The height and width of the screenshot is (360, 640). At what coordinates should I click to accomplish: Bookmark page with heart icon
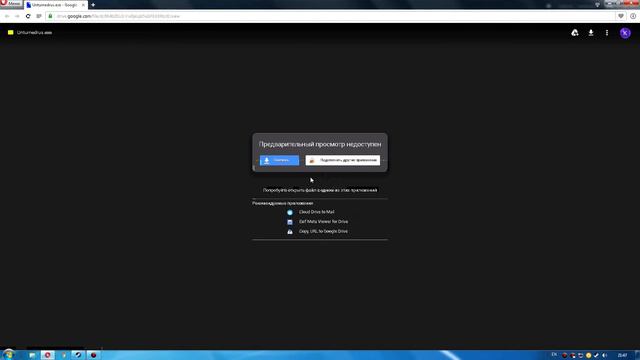pos(621,16)
